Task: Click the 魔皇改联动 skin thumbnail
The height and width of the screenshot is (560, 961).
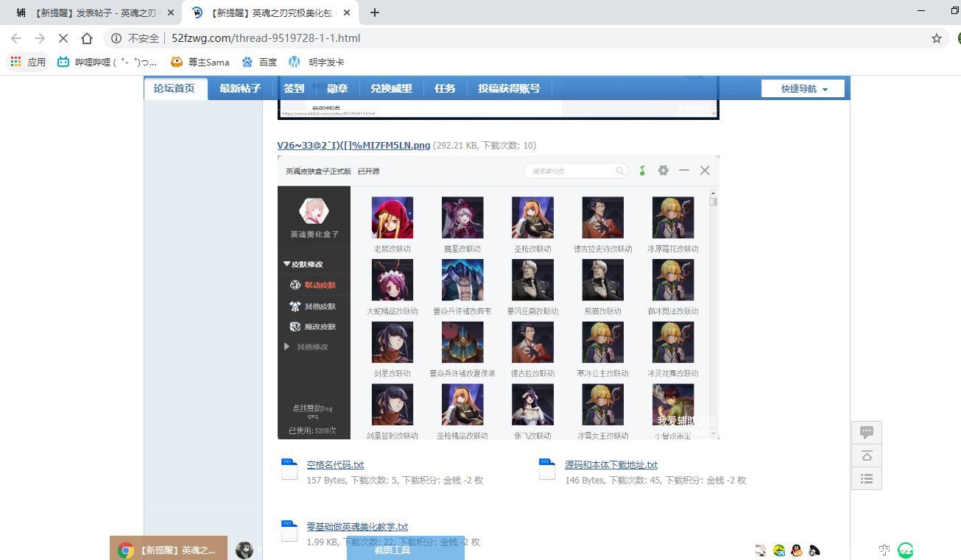Action: tap(462, 217)
